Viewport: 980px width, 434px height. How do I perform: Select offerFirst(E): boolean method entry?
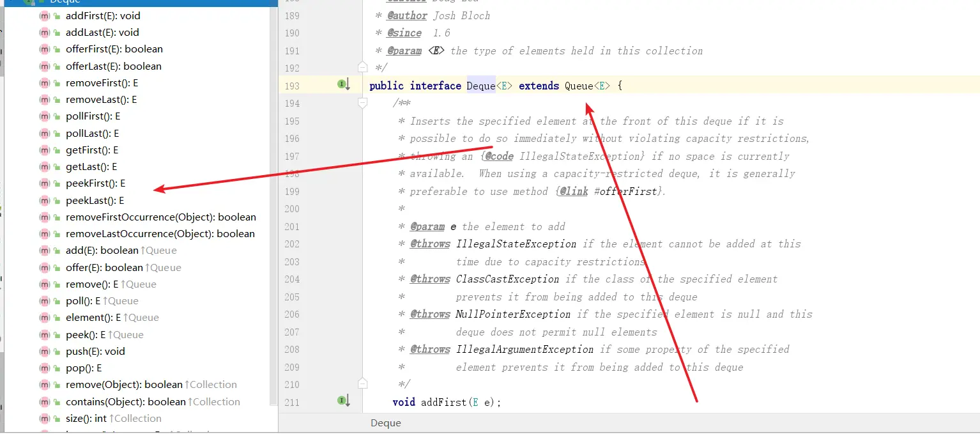(114, 49)
